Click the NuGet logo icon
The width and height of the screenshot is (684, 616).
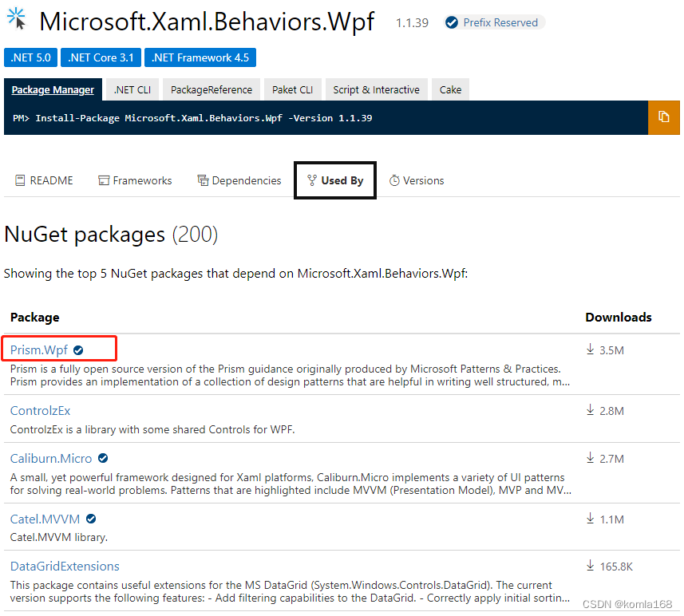click(x=16, y=18)
